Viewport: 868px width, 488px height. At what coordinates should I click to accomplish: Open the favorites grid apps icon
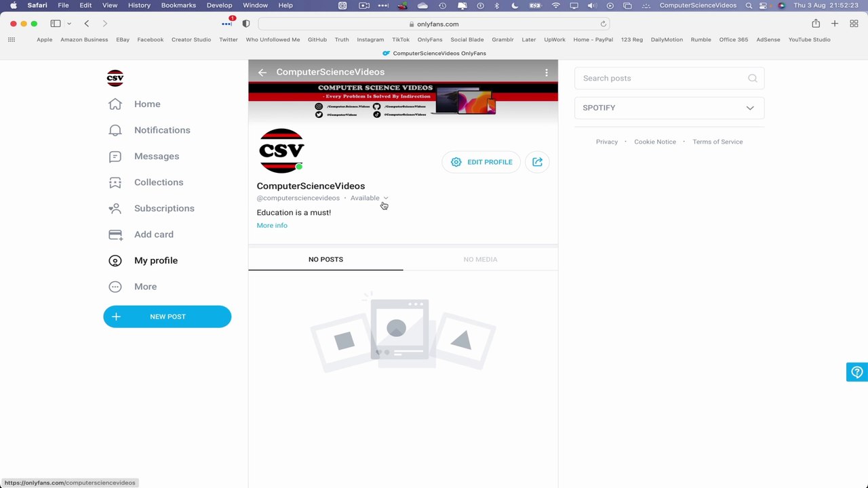[12, 39]
